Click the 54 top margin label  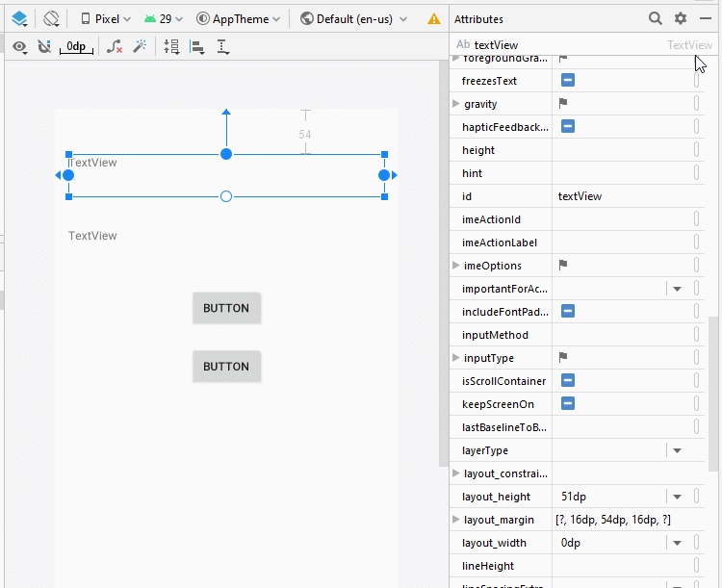point(305,135)
